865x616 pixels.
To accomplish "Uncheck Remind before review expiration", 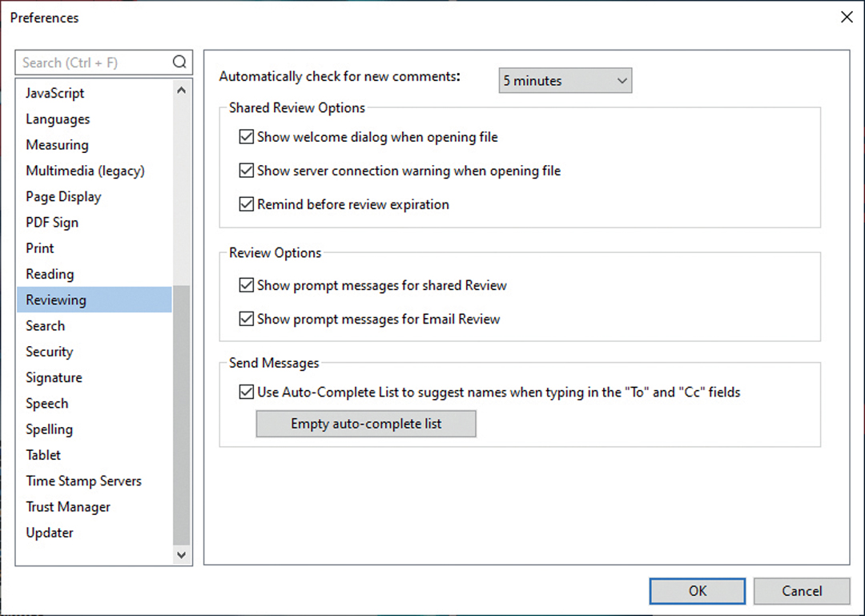I will 246,204.
